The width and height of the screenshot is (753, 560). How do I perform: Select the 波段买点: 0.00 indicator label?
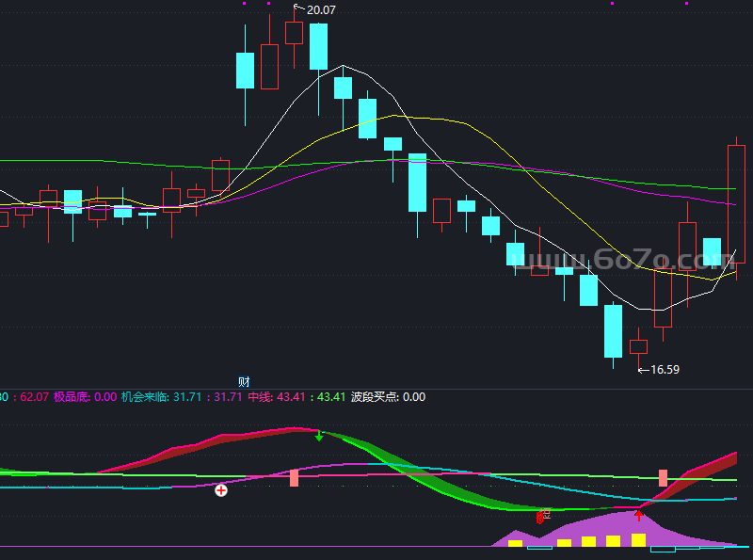point(388,397)
